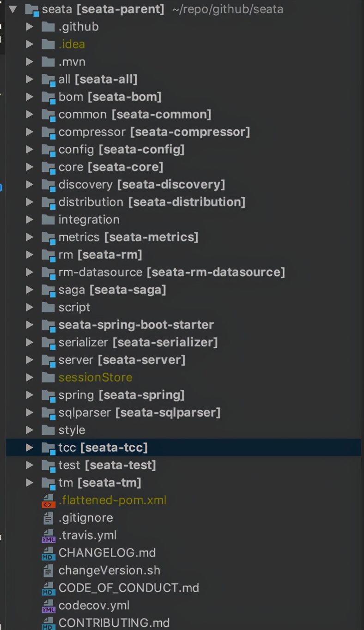Click the CHANGELOG.md markdown file icon
The image size is (364, 630).
click(48, 553)
